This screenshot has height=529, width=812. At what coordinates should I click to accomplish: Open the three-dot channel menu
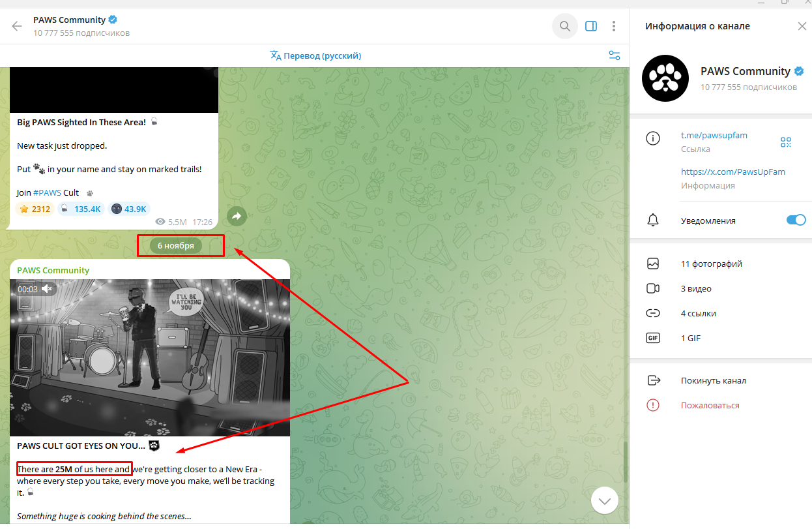pyautogui.click(x=614, y=26)
